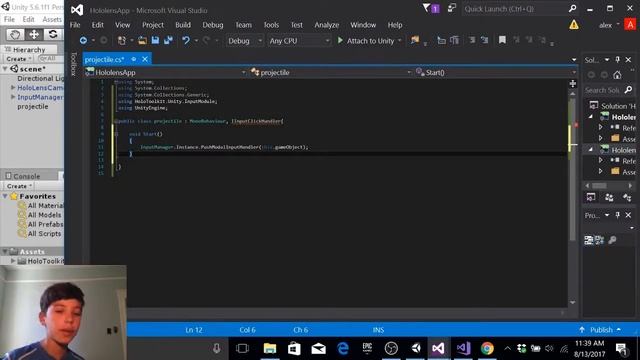The height and width of the screenshot is (360, 640).
Task: Pin the projectile.cs tab
Action: [133, 60]
